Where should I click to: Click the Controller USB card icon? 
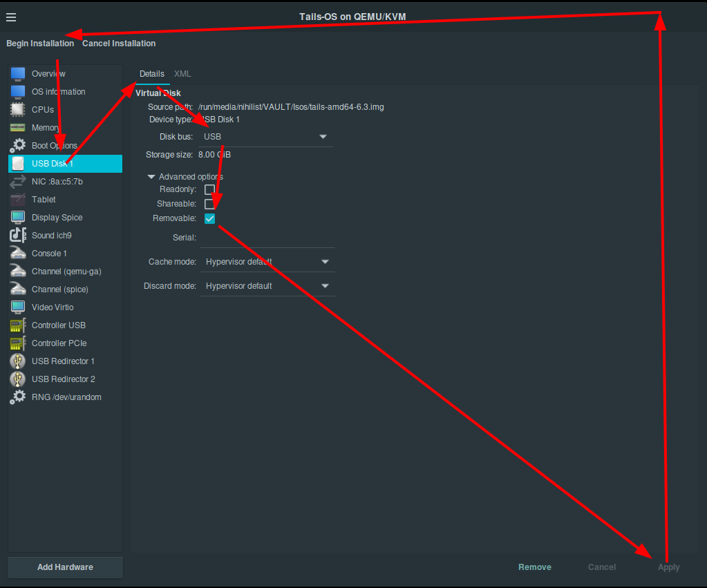(x=18, y=325)
